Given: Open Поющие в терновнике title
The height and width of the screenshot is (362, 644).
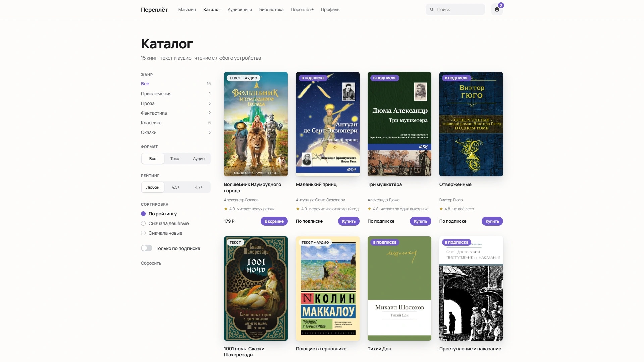Looking at the screenshot, I should (x=321, y=349).
